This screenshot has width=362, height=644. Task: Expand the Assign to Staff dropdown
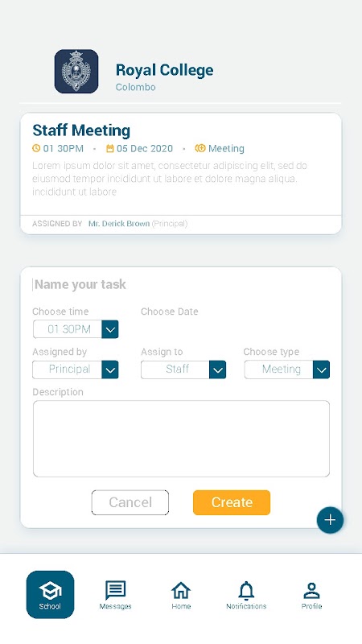click(217, 369)
